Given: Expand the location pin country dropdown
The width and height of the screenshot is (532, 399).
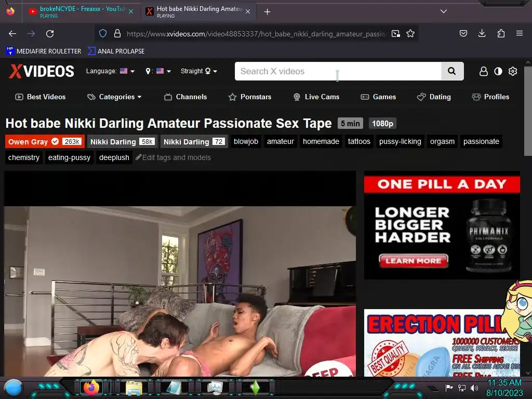Looking at the screenshot, I should tap(158, 71).
